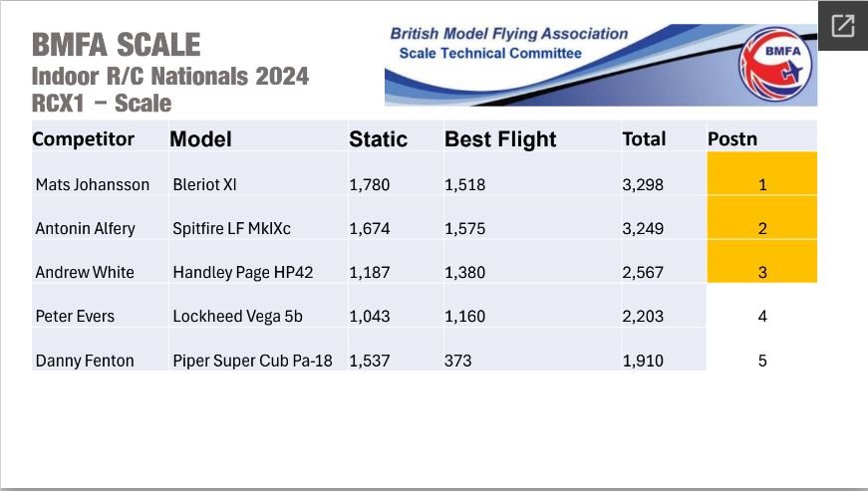Click the Best Flight column header

(500, 139)
